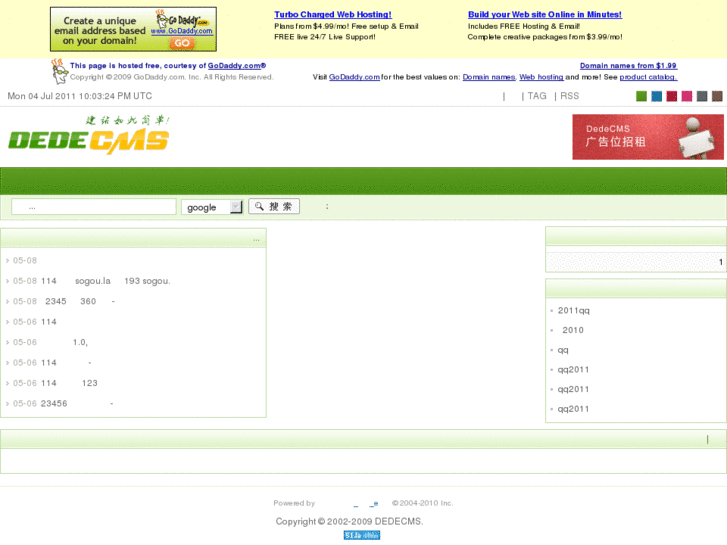Open the Domain names link after 'best values on'
Viewport: 727px width, 545px height.
point(489,77)
